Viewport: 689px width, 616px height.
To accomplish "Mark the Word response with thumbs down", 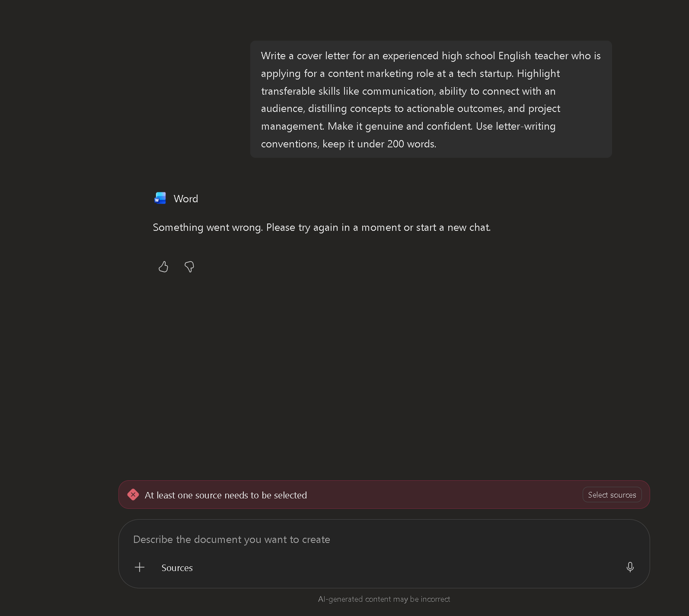I will [189, 267].
